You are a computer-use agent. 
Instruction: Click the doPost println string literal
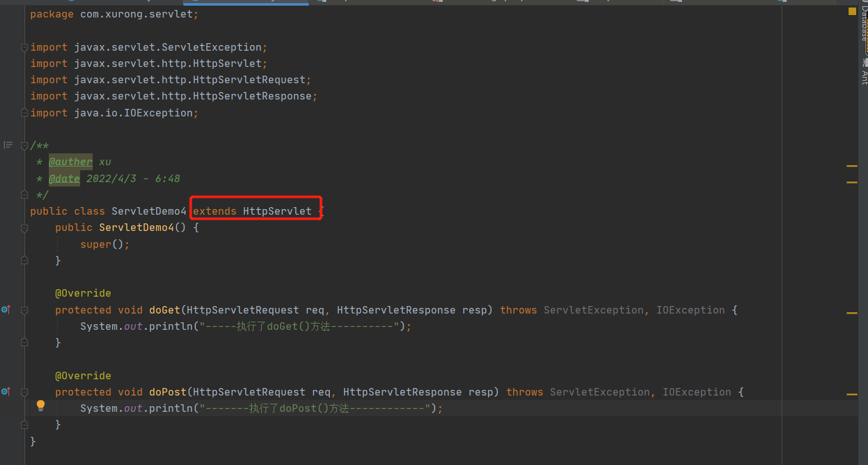[x=315, y=408]
